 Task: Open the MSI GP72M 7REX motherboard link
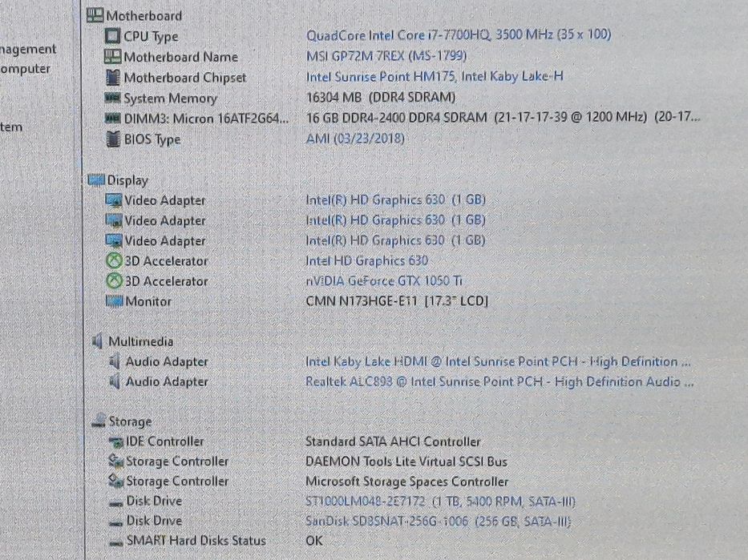[386, 56]
